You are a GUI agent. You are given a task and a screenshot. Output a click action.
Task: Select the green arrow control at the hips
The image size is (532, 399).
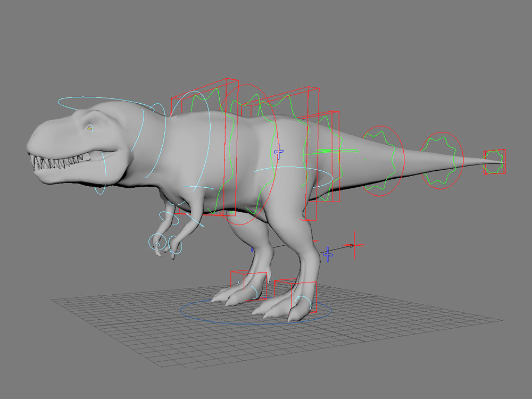(x=330, y=151)
